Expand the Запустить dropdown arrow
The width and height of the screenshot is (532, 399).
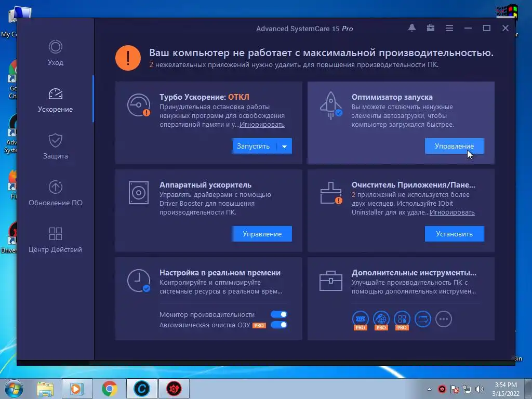pyautogui.click(x=284, y=146)
